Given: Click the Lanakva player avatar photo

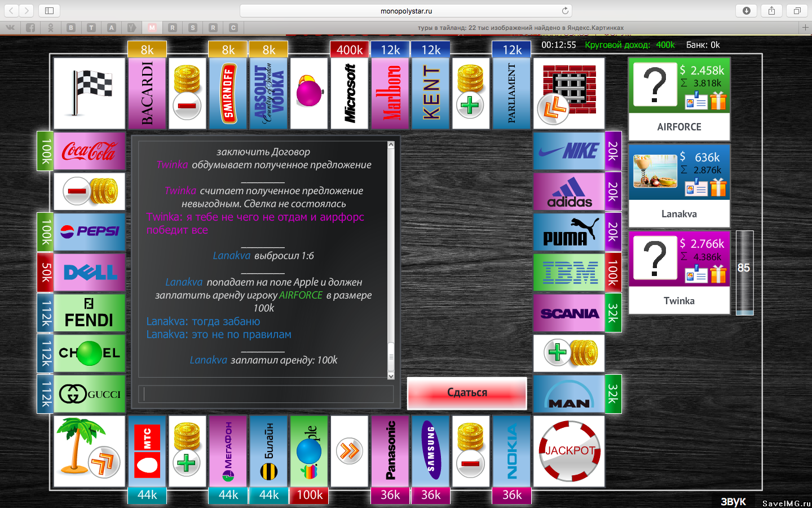Looking at the screenshot, I should click(x=655, y=171).
